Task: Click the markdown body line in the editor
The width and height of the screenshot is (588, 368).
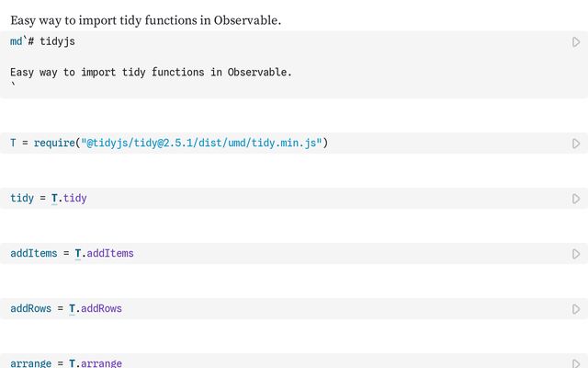Action: pyautogui.click(x=151, y=72)
